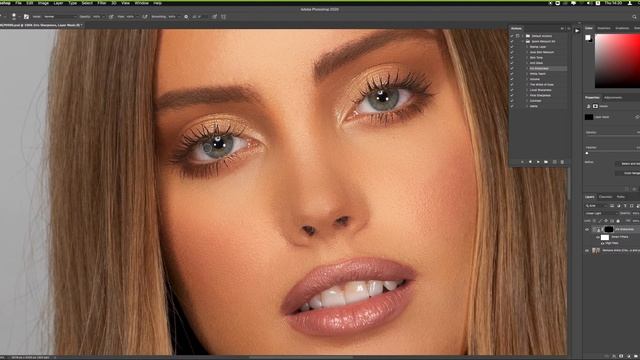Viewport: 640px width, 360px height.
Task: Toggle High Pass filter visibility eye
Action: pyautogui.click(x=602, y=243)
